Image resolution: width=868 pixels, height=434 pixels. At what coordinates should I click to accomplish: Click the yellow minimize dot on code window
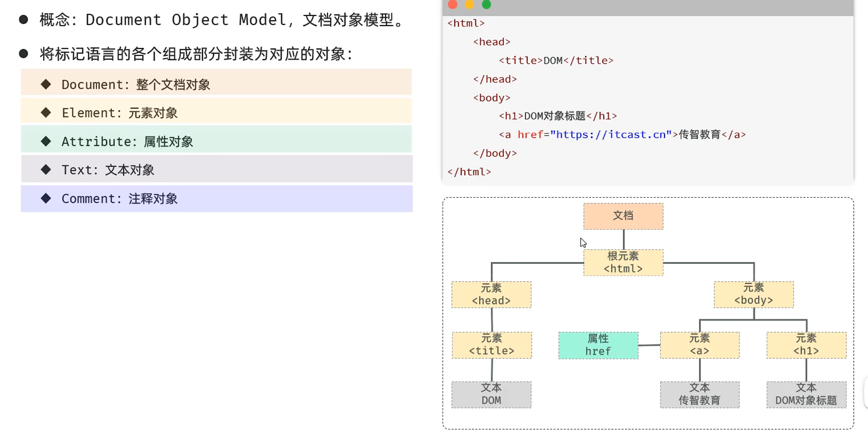click(470, 4)
